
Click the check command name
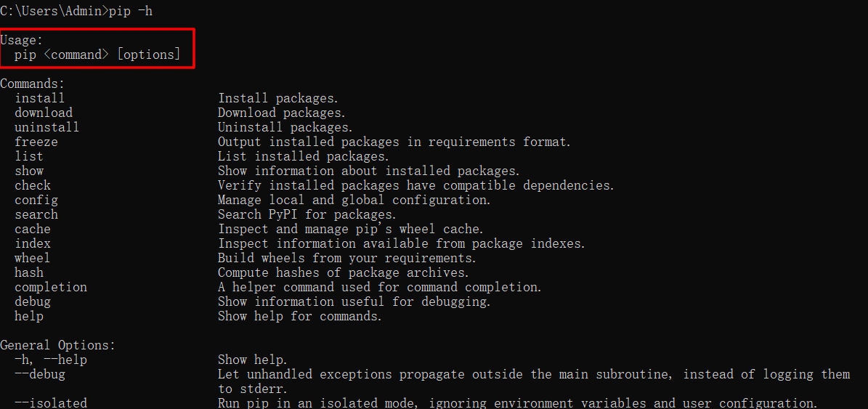[33, 185]
